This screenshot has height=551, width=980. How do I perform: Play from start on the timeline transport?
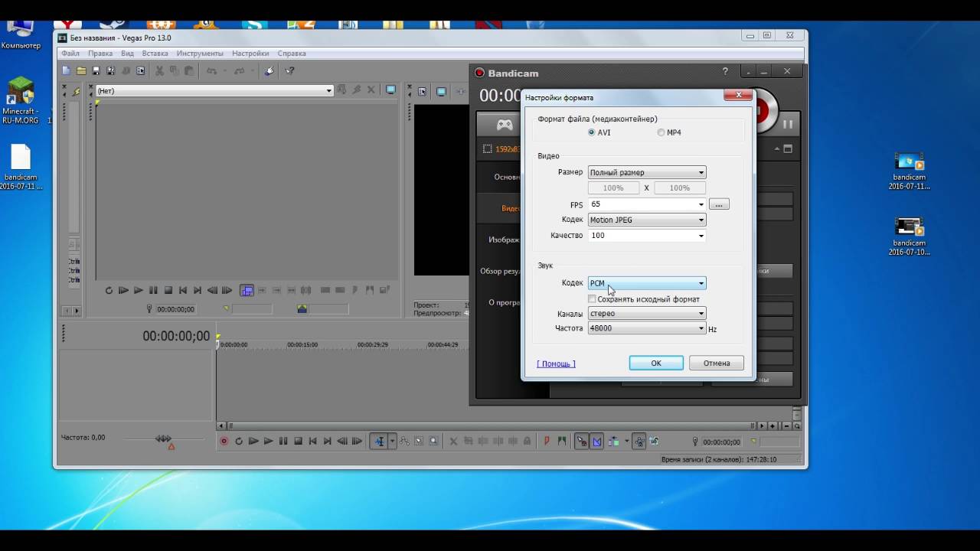(x=253, y=441)
